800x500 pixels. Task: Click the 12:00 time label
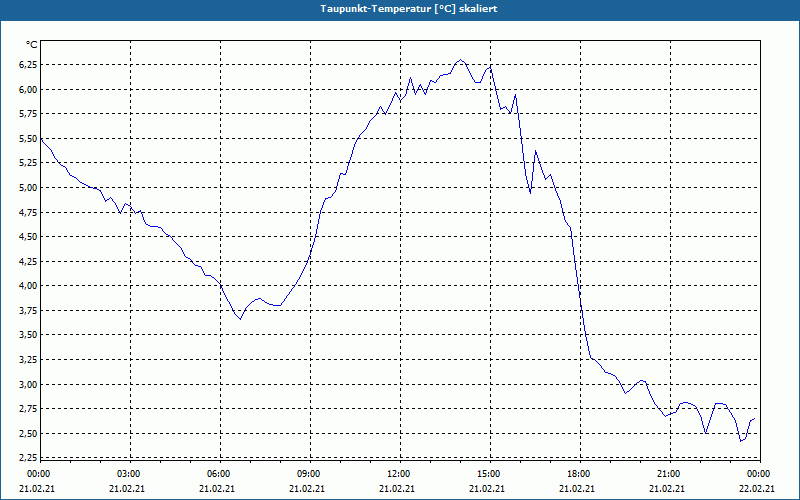[399, 474]
